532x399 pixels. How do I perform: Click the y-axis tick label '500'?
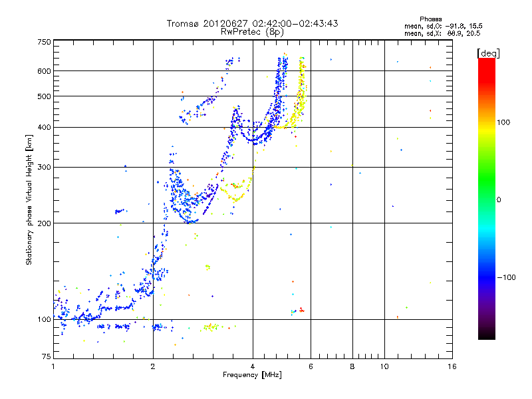(44, 96)
